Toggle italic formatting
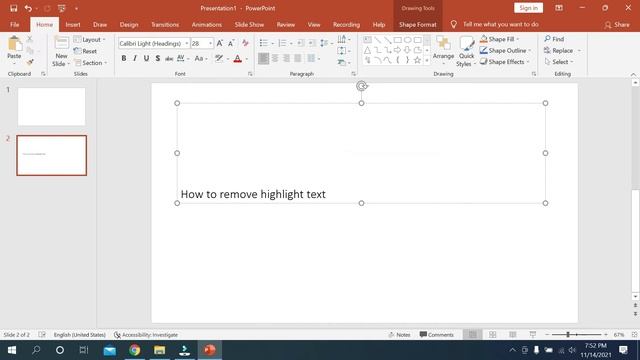The image size is (640, 360). point(135,58)
